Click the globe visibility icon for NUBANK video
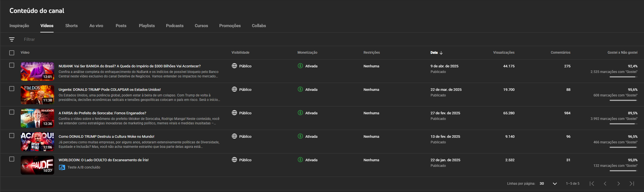 point(234,66)
